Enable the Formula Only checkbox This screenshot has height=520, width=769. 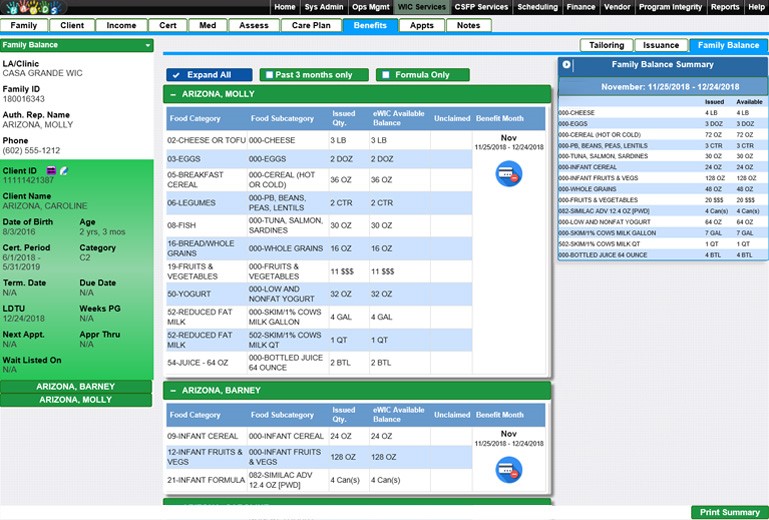[383, 75]
